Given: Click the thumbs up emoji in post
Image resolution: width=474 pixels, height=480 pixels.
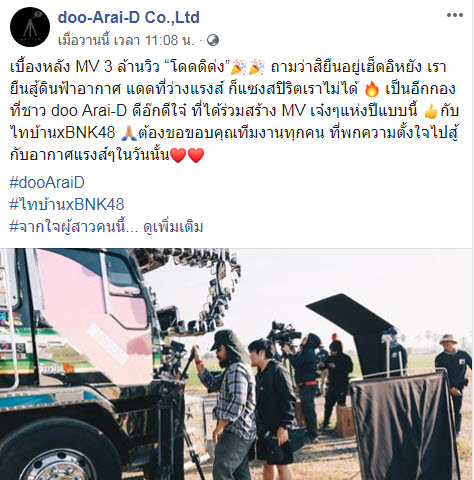Looking at the screenshot, I should click(431, 111).
